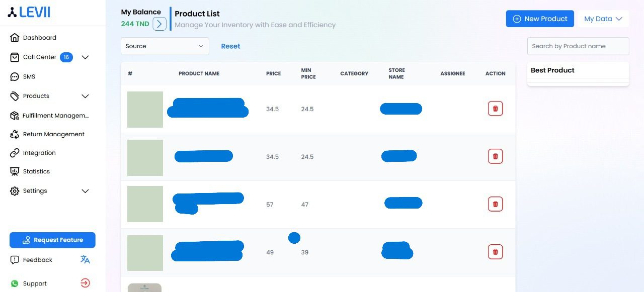644x292 pixels.
Task: Focus the Search by Product name field
Action: [578, 46]
